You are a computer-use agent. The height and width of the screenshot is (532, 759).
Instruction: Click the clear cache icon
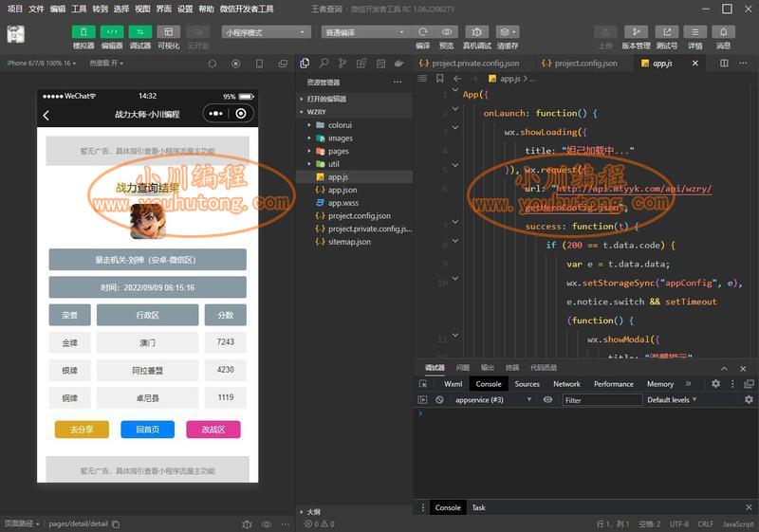(x=508, y=32)
